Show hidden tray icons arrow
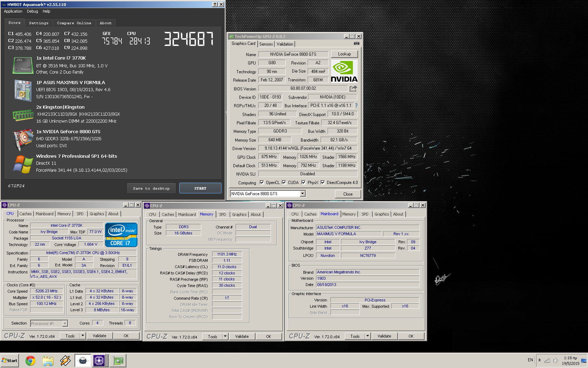This screenshot has width=588, height=368. pyautogui.click(x=539, y=360)
